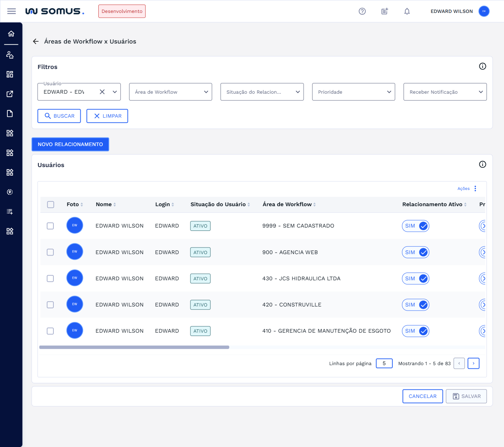Open the Prioridade filter dropdown
The image size is (504, 447).
pyautogui.click(x=353, y=92)
